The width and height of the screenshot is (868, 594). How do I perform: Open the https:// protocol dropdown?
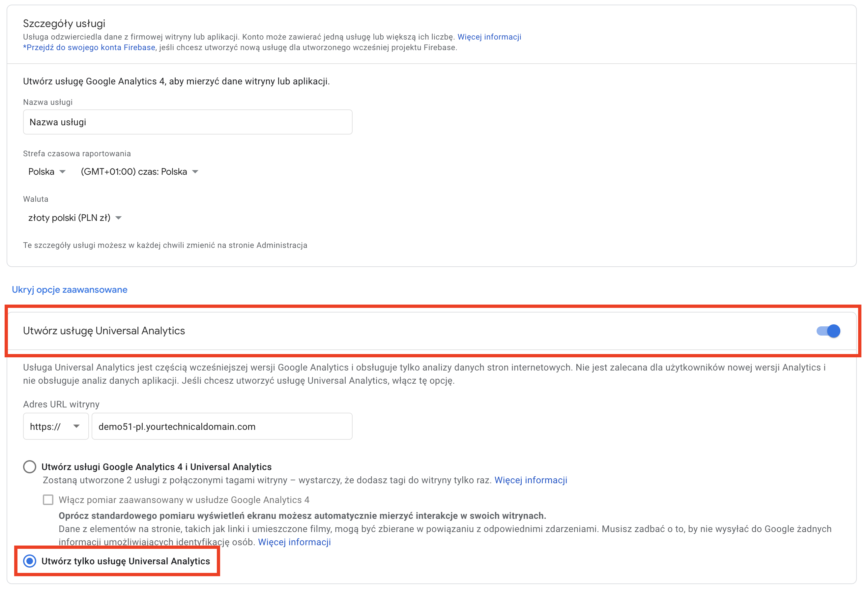[56, 426]
